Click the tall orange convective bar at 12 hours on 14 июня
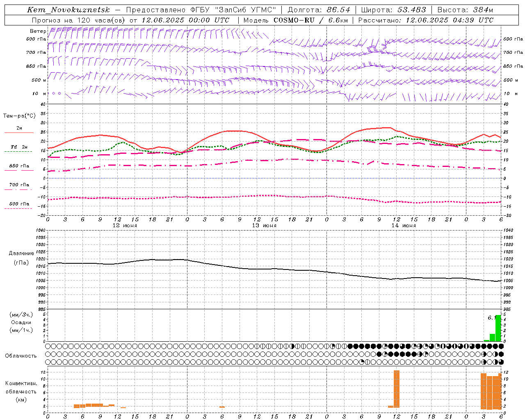525x420 pixels. pos(396,389)
